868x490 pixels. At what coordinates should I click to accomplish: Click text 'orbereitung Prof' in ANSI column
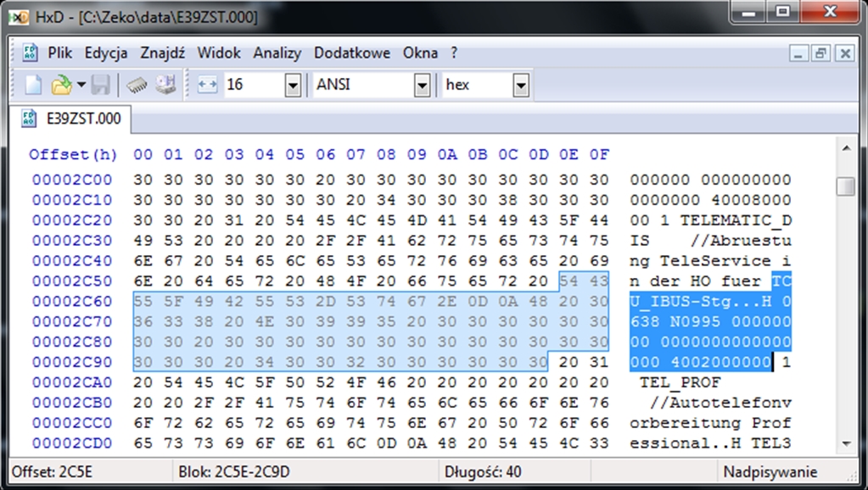(710, 423)
